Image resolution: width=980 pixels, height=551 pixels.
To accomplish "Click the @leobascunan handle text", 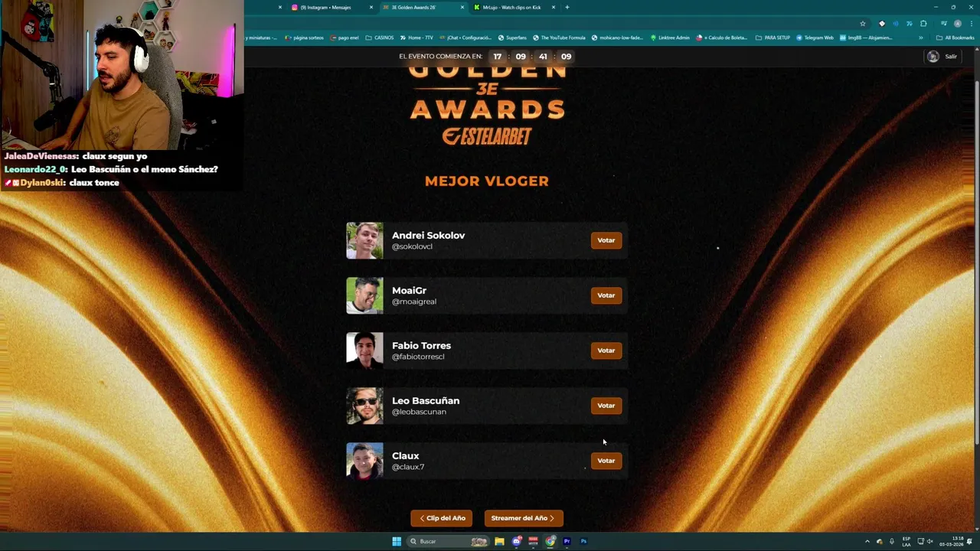I will click(419, 412).
